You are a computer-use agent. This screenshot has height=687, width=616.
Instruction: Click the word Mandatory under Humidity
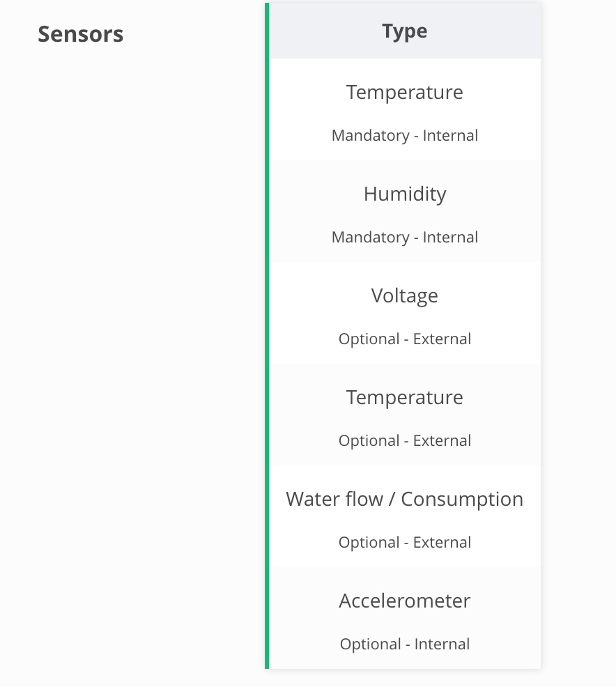click(371, 238)
